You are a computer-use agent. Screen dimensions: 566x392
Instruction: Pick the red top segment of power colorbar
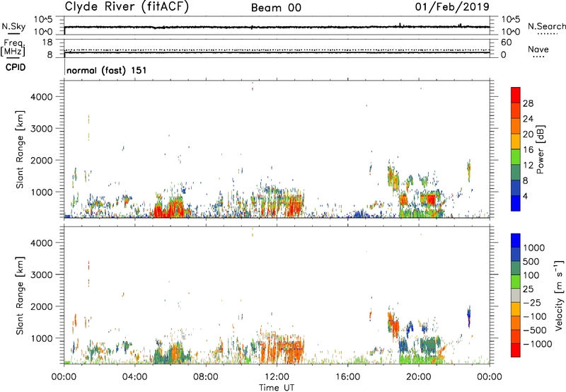[x=516, y=95]
